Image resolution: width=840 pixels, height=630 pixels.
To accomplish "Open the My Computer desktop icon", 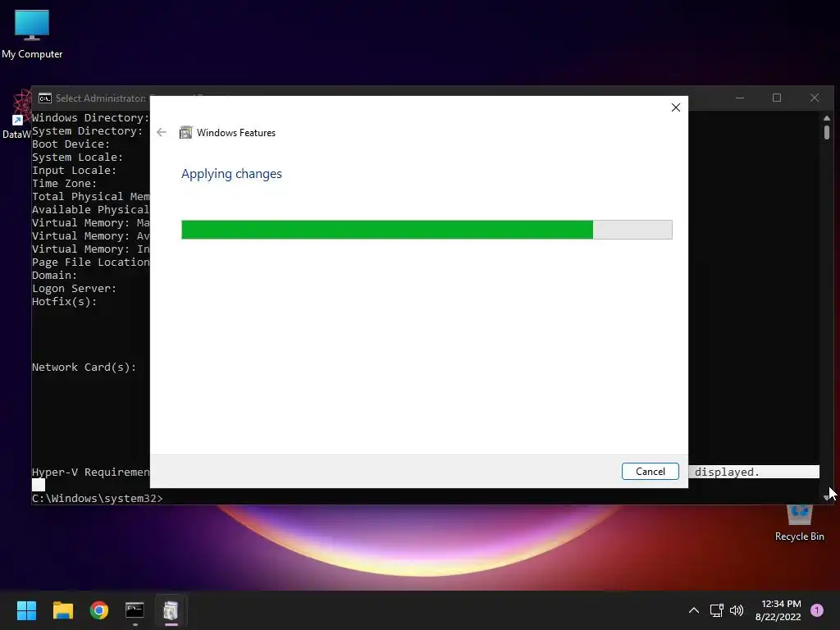I will [32, 34].
